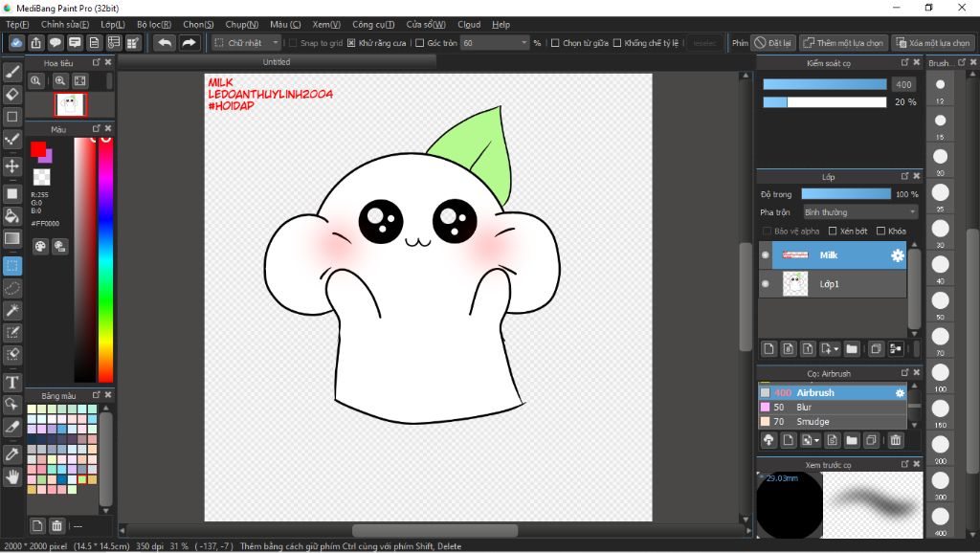Open the Công cụ(T) menu
The width and height of the screenshot is (980, 553).
373,24
